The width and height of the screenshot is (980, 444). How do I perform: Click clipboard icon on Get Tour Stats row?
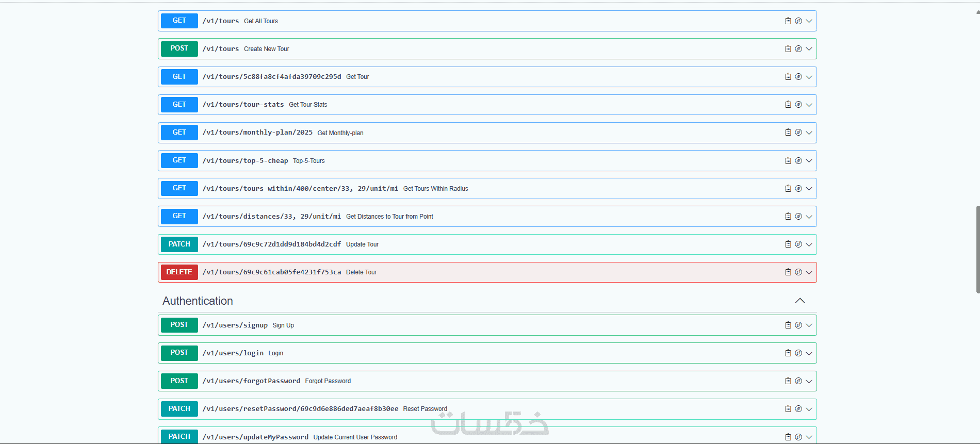click(x=788, y=105)
